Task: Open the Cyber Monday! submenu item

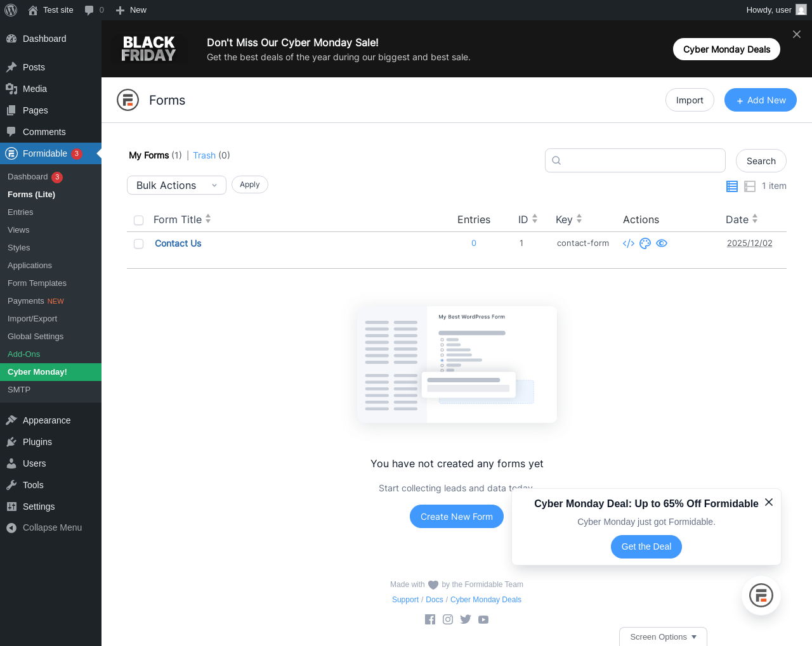Action: pyautogui.click(x=51, y=372)
